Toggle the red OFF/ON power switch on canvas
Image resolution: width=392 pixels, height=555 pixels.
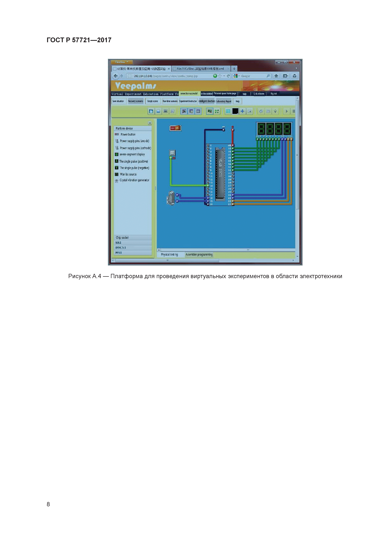(175, 128)
